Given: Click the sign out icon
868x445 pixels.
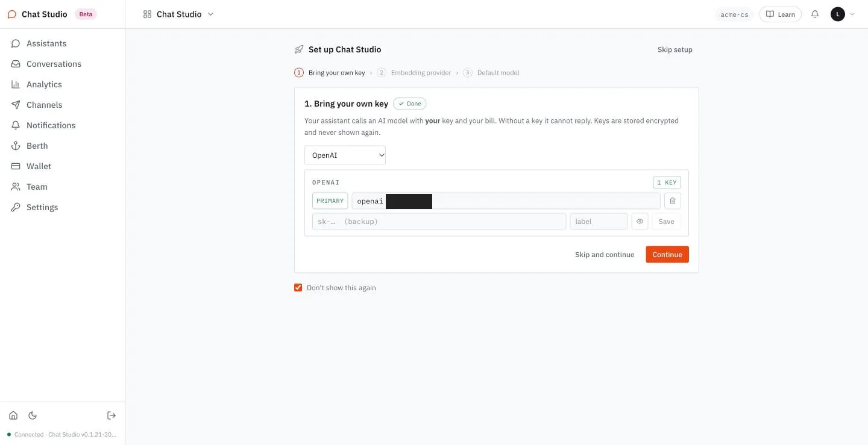Looking at the screenshot, I should click(x=112, y=415).
